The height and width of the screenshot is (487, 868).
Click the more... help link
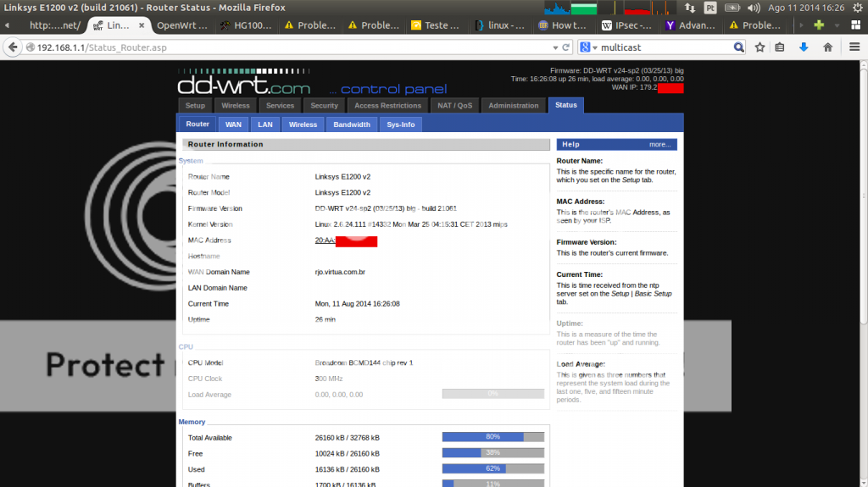point(659,145)
